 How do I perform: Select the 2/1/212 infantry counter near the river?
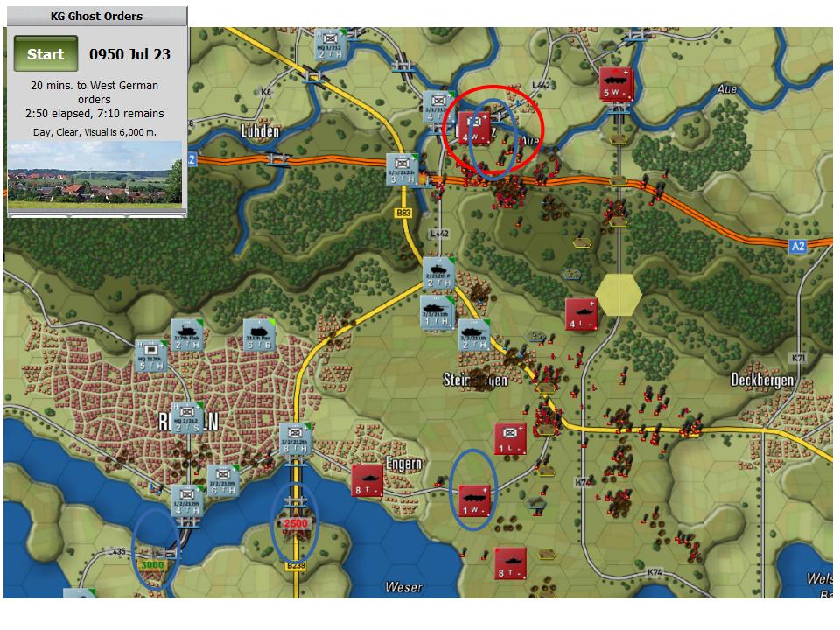pyautogui.click(x=438, y=107)
